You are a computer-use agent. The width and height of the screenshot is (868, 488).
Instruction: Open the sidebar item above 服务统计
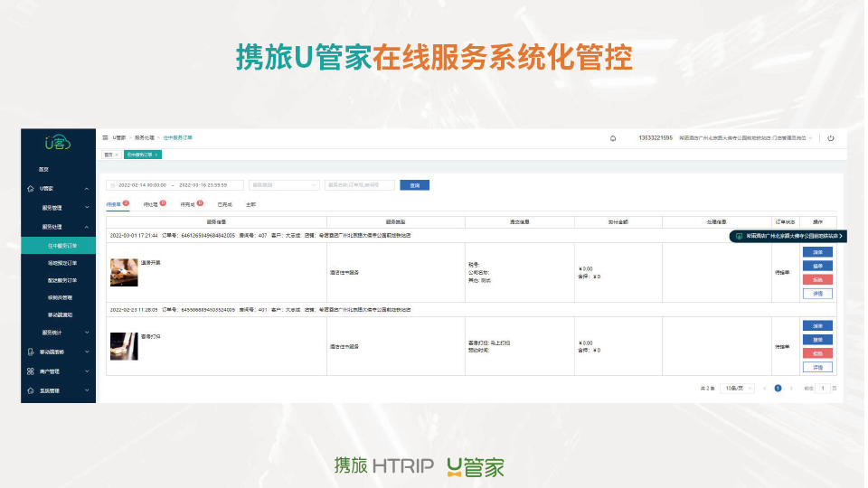[x=60, y=314]
